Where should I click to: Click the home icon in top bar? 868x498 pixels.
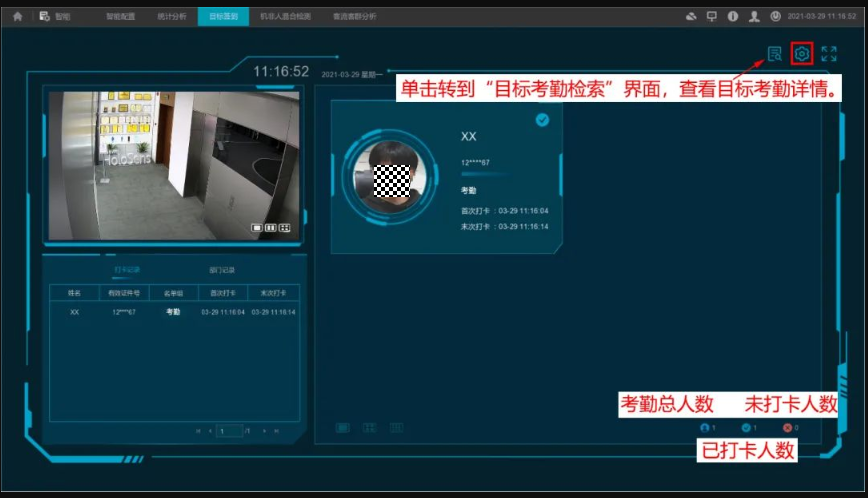(17, 16)
